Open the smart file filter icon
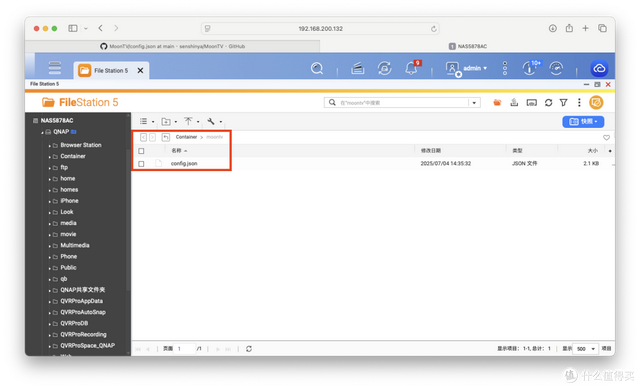Viewport: 640px width, 389px height. (x=564, y=103)
